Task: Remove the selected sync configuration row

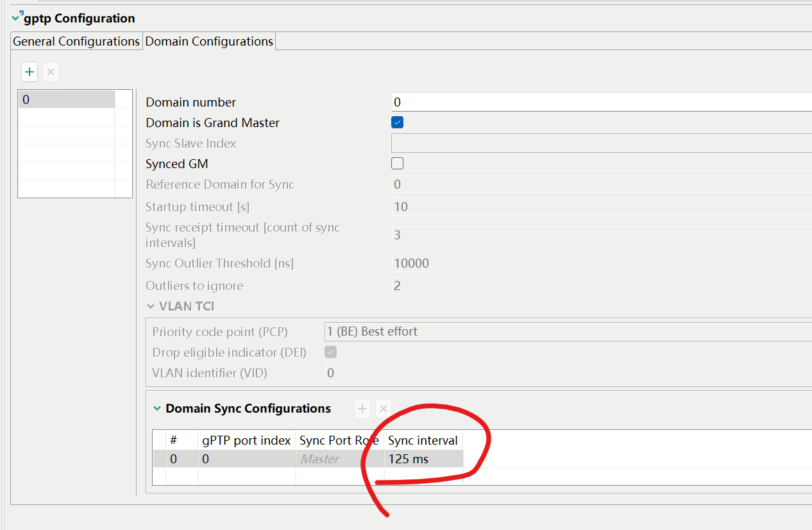Action: coord(383,408)
